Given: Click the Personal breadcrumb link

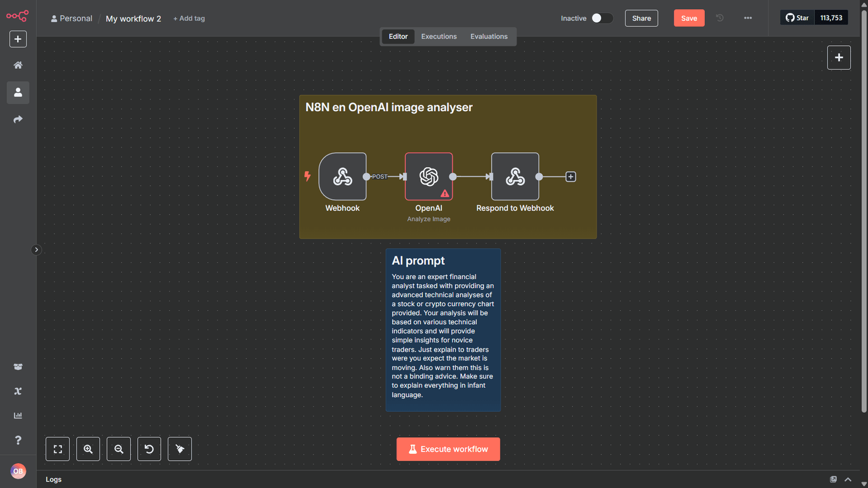Looking at the screenshot, I should 72,19.
